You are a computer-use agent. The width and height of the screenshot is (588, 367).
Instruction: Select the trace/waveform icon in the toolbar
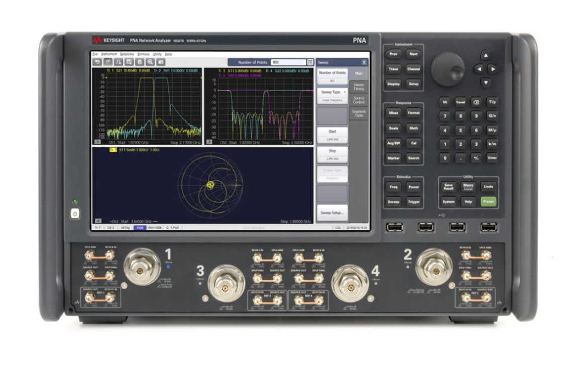[119, 61]
